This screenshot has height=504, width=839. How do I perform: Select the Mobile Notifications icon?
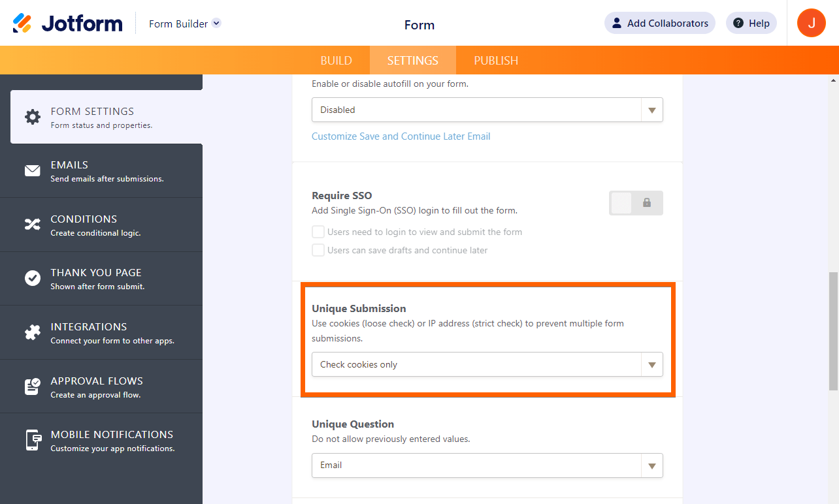pos(33,440)
